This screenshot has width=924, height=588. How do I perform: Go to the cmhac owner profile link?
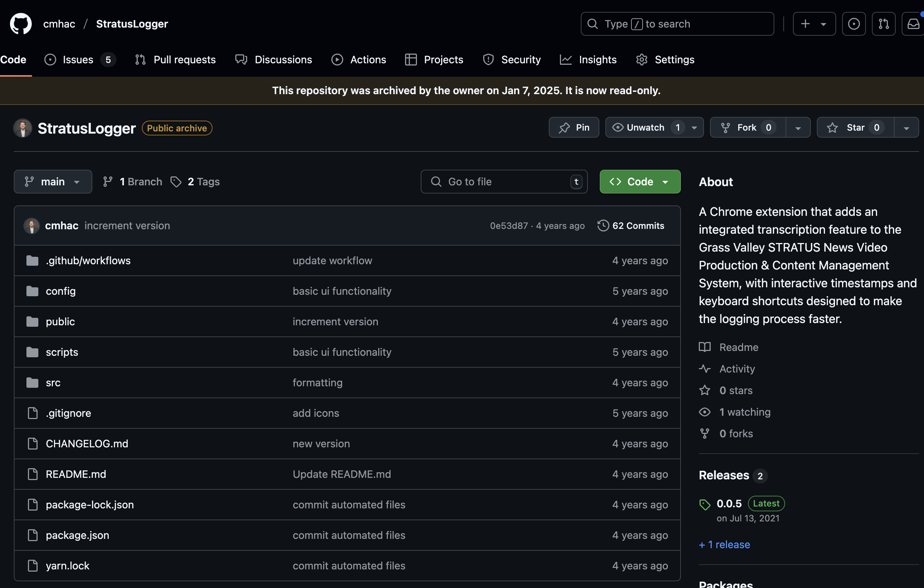coord(59,24)
